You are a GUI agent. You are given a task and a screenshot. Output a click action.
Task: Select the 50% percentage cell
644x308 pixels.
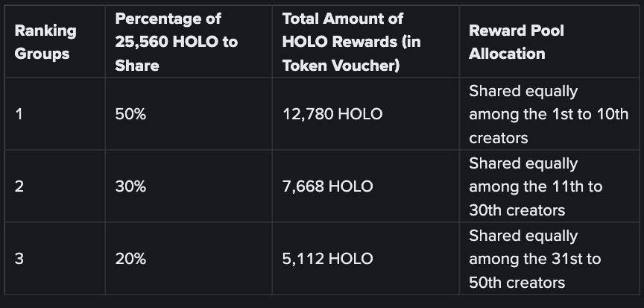pyautogui.click(x=130, y=114)
